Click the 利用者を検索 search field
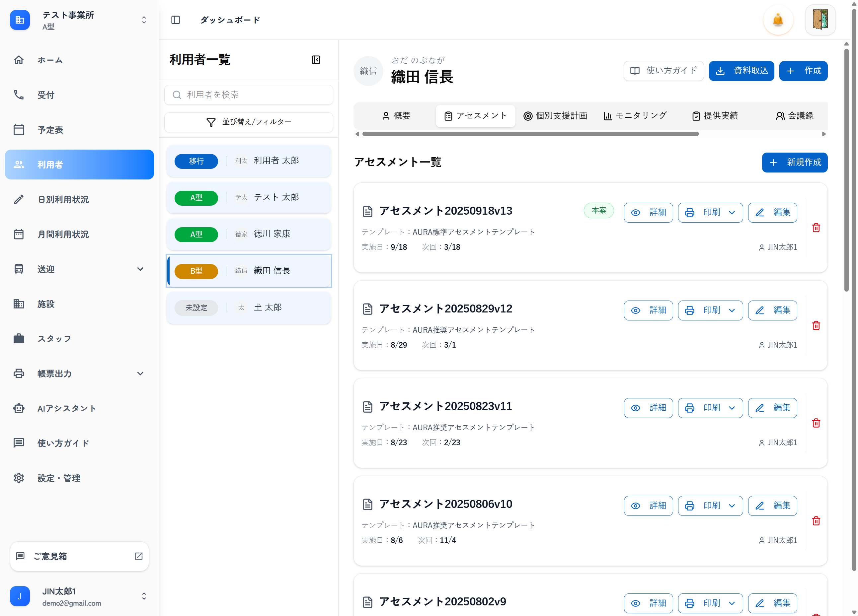Screen dimensions: 858x616 249,95
